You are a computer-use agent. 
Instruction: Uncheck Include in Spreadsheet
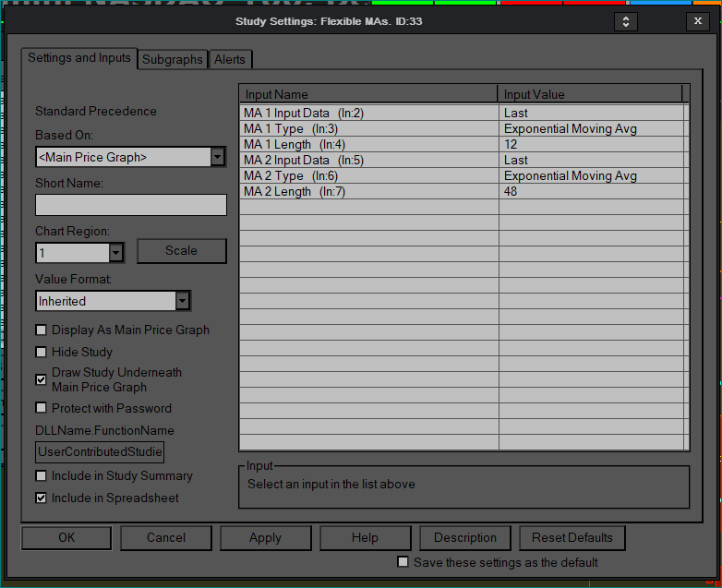tap(41, 498)
